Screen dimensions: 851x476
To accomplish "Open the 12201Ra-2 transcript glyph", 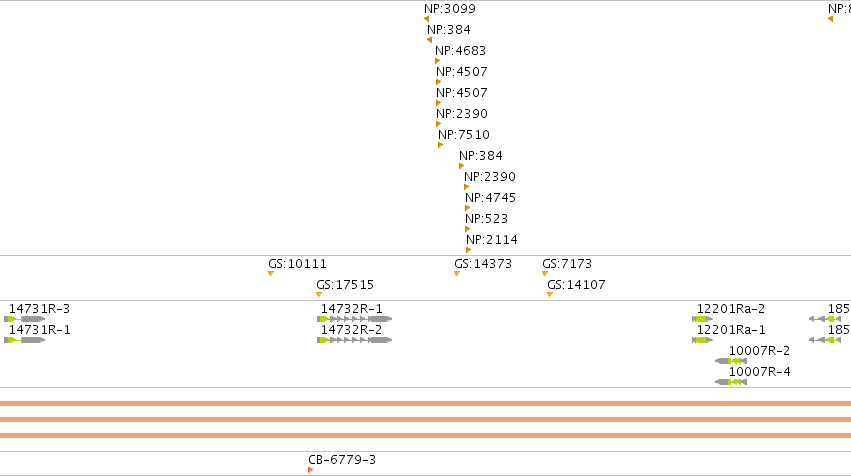I will pos(702,319).
